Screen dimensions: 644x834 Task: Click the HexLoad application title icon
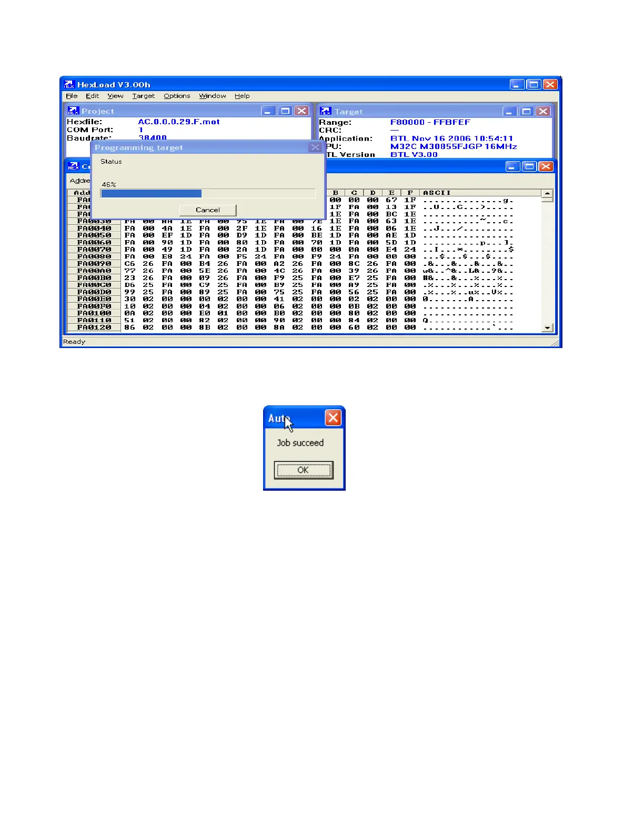pyautogui.click(x=69, y=84)
